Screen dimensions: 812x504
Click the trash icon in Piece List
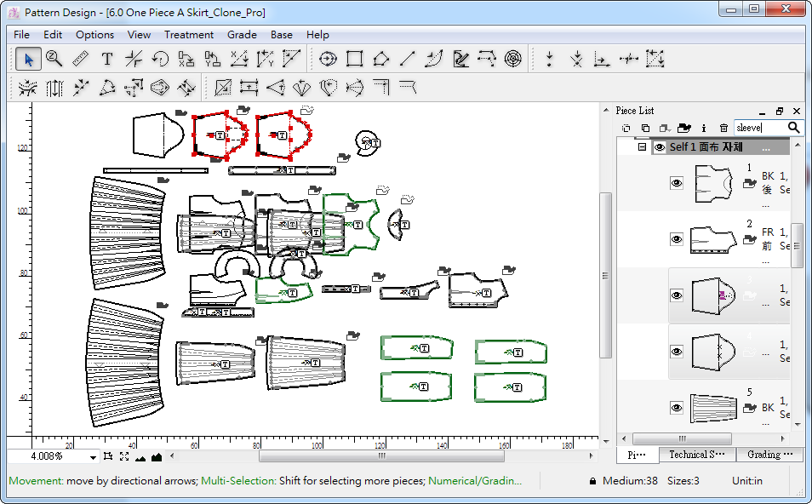(723, 128)
